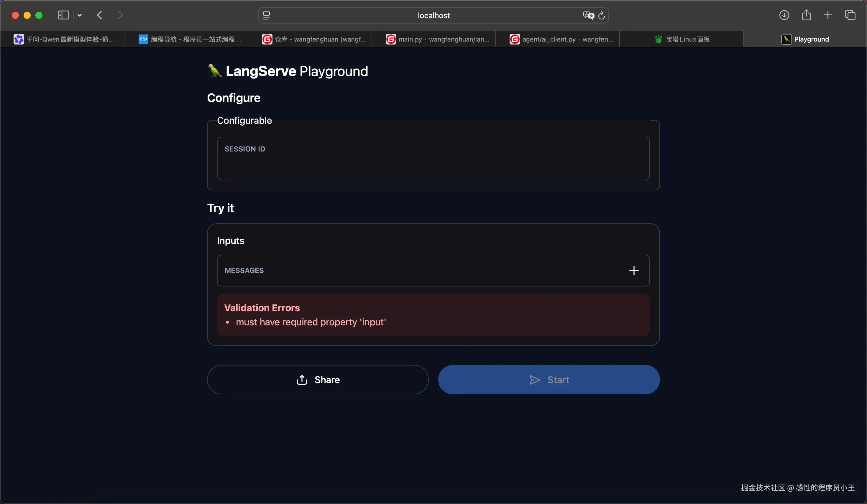The image size is (867, 504).
Task: Click into the Session ID field
Action: pos(433,165)
